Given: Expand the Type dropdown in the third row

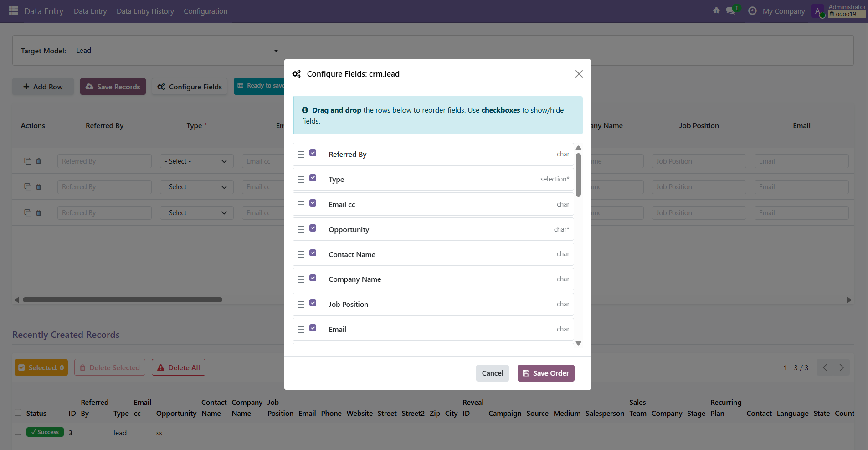Looking at the screenshot, I should click(196, 212).
